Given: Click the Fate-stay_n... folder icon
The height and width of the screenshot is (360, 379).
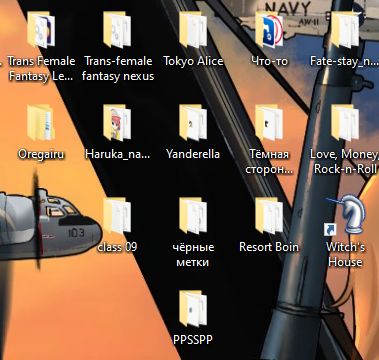Looking at the screenshot, I should pos(345,29).
